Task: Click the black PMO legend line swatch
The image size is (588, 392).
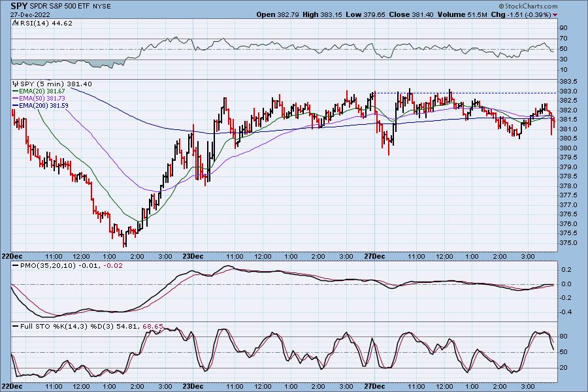Action: [16, 266]
